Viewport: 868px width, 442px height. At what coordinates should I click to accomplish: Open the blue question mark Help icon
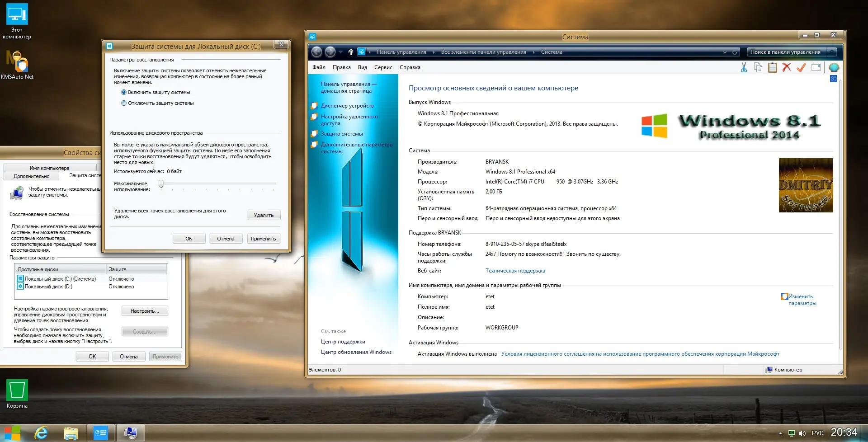834,79
